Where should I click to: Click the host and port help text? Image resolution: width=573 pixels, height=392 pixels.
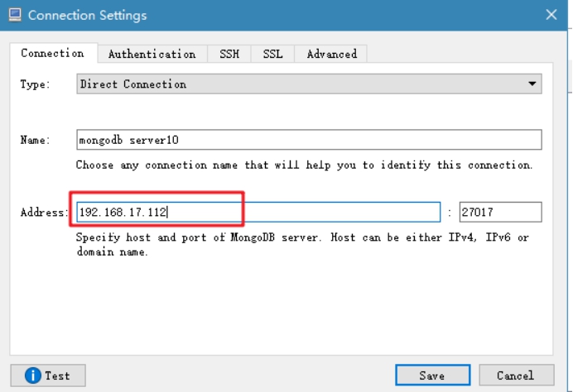click(x=302, y=245)
